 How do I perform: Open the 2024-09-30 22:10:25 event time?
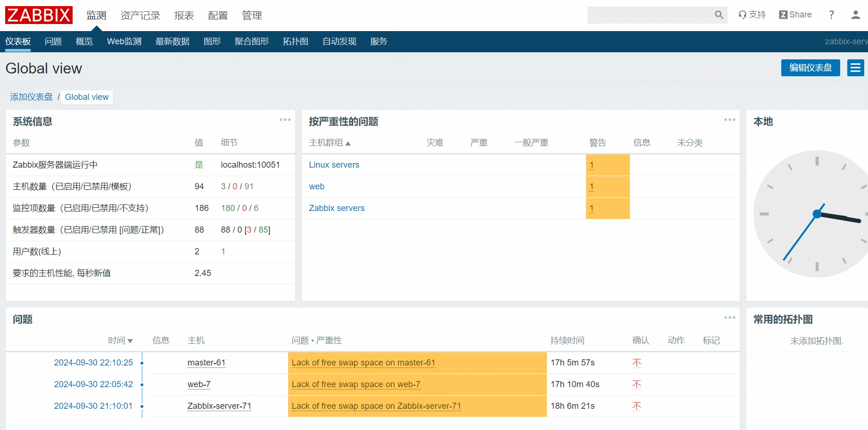[x=93, y=363]
